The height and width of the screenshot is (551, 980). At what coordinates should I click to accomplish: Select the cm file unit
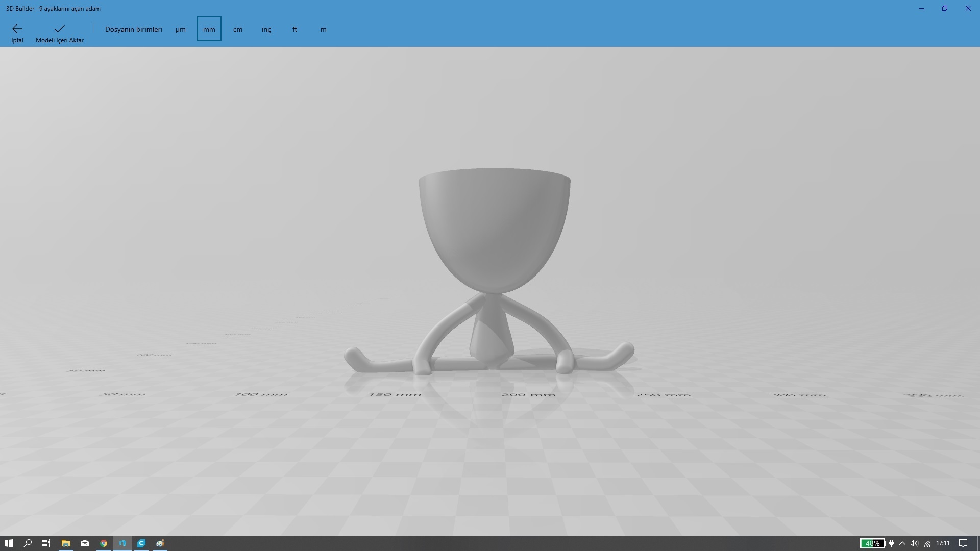coord(238,29)
